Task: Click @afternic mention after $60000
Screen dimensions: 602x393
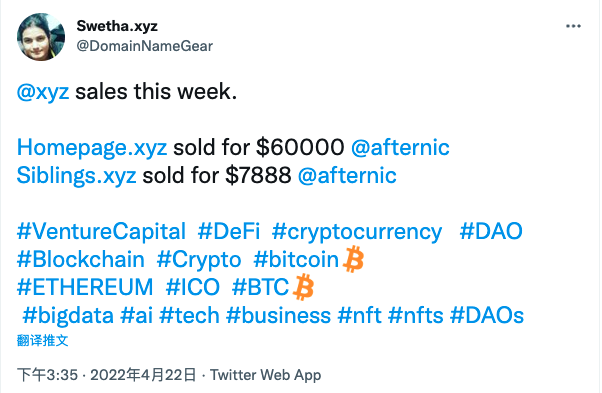Action: [400, 148]
